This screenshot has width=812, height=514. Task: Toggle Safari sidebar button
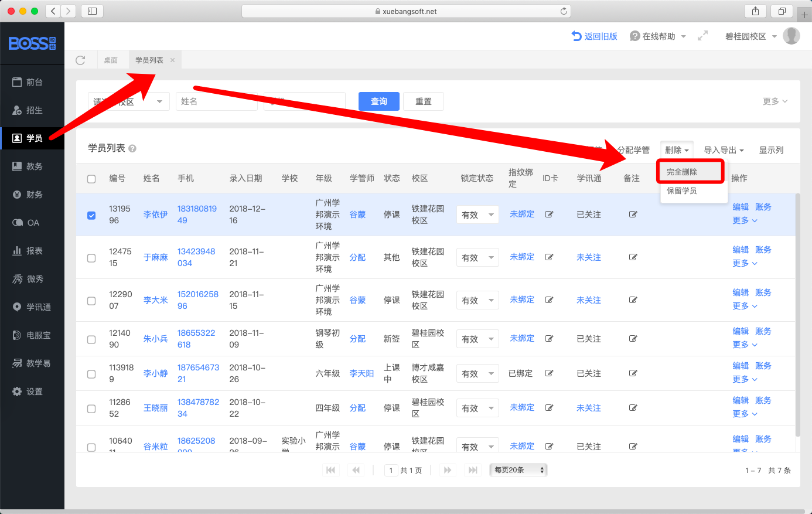92,11
